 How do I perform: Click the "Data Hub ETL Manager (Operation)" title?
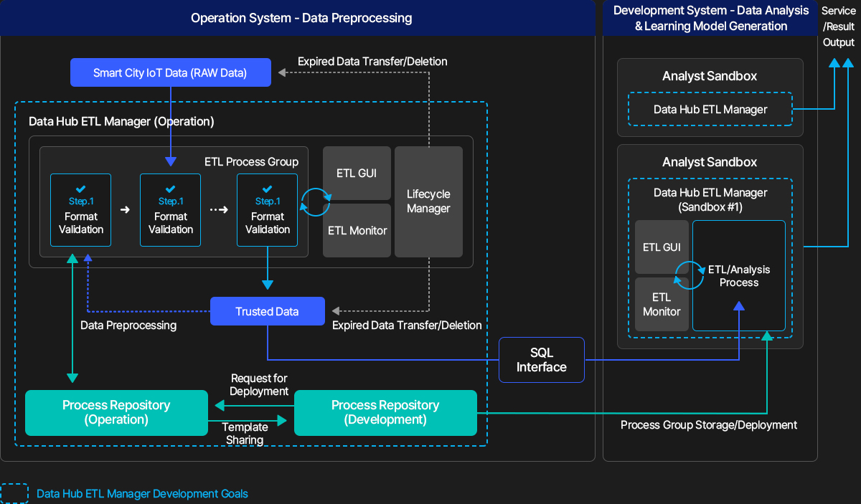click(121, 121)
